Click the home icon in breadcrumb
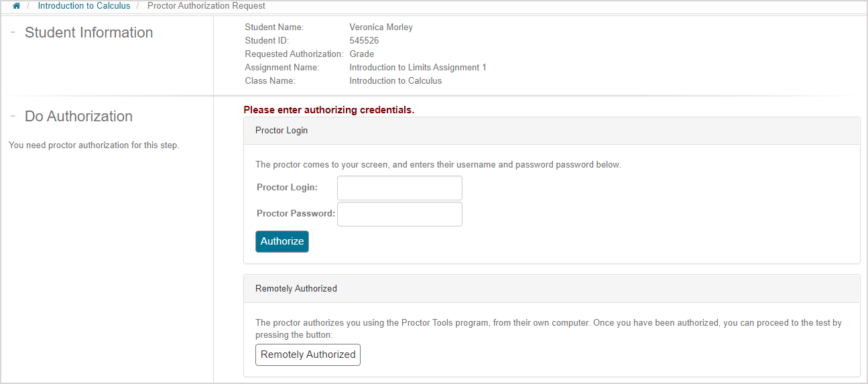This screenshot has height=384, width=868. (x=17, y=6)
